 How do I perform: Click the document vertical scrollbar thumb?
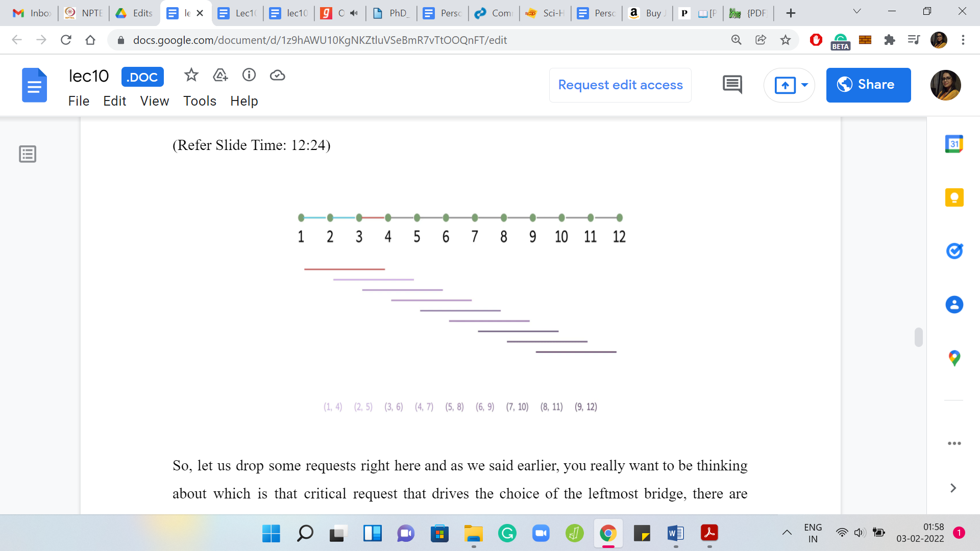click(x=918, y=337)
